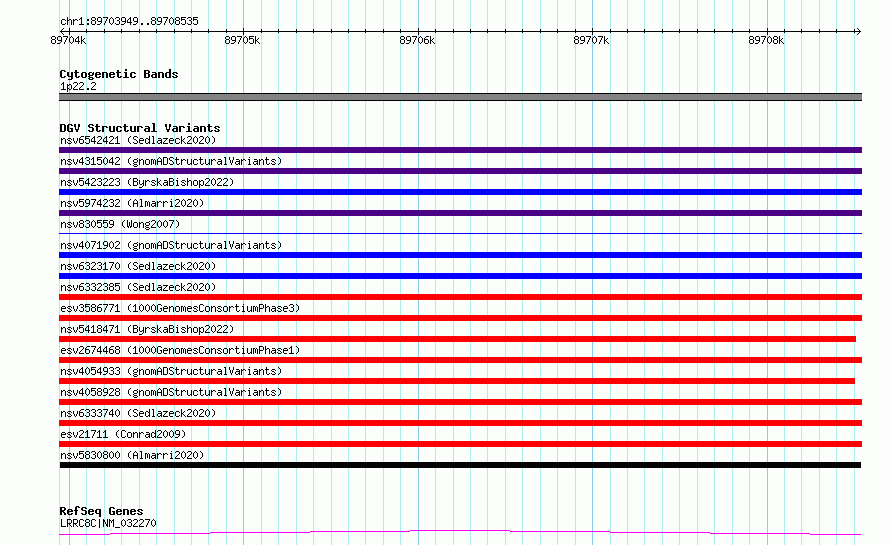Click the 89704k ruler mark

[x=68, y=40]
